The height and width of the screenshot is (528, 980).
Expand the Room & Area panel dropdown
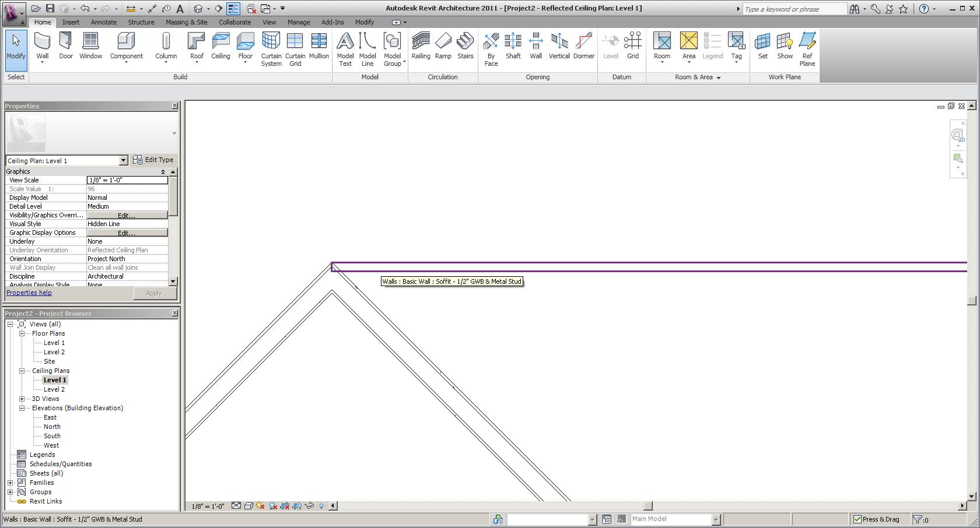(x=718, y=78)
